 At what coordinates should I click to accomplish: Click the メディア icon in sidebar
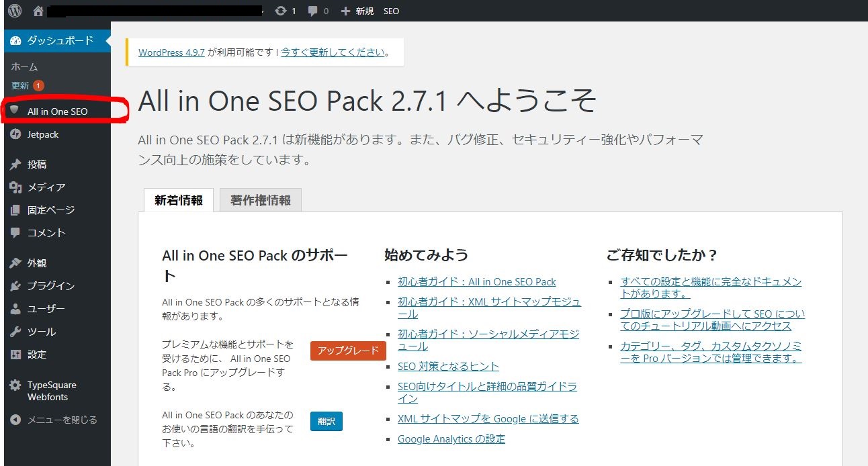15,187
